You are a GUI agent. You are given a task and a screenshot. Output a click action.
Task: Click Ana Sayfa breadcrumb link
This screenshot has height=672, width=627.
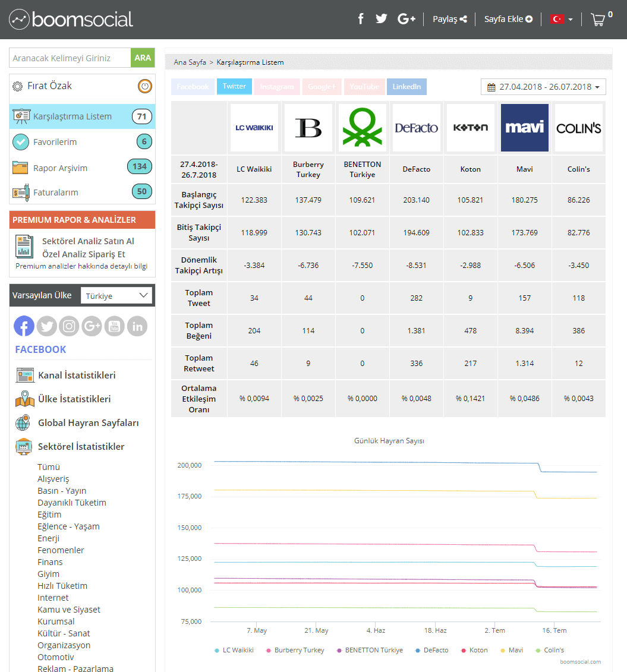[x=190, y=62]
